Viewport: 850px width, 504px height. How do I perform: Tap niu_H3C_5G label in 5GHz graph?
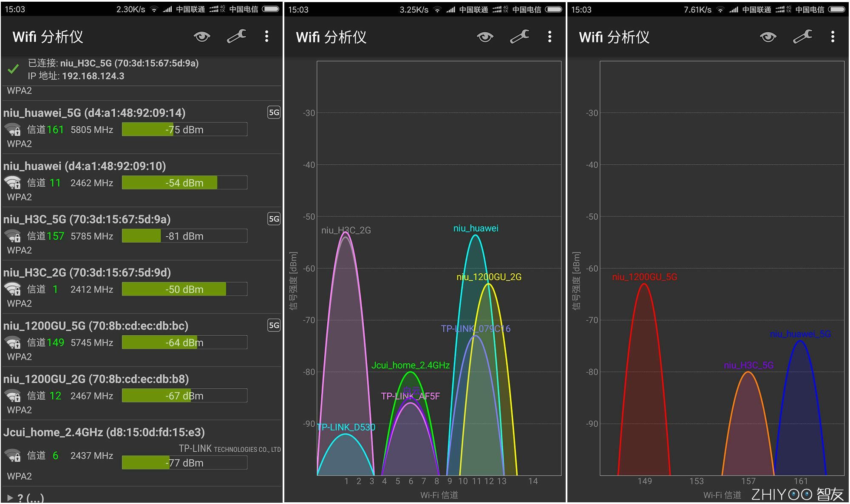coord(748,365)
